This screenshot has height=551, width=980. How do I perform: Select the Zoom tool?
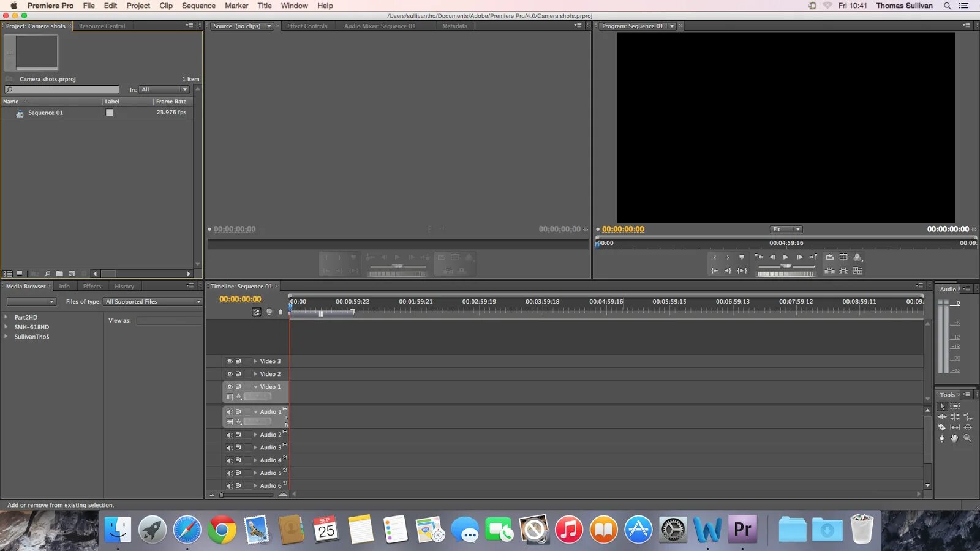968,438
